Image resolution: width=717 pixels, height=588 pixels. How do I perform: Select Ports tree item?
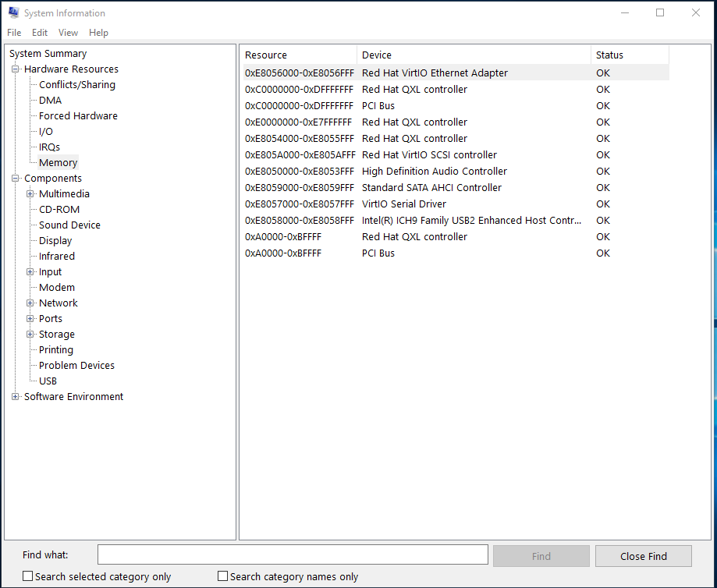tap(51, 319)
